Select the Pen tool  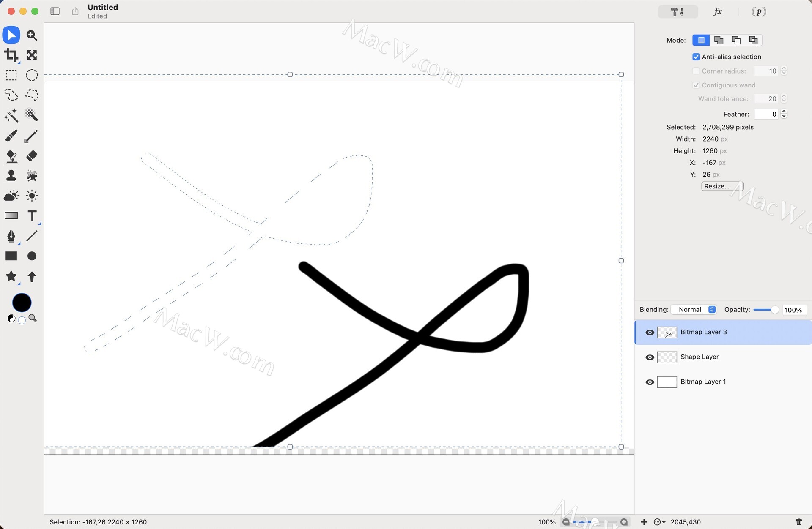coord(11,236)
